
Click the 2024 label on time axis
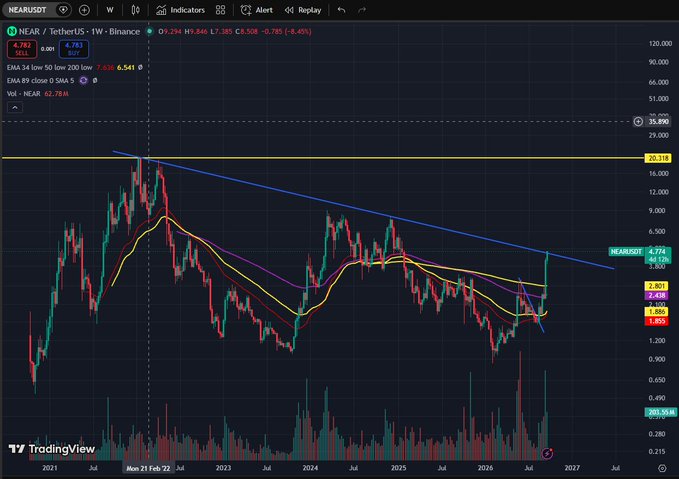click(310, 468)
